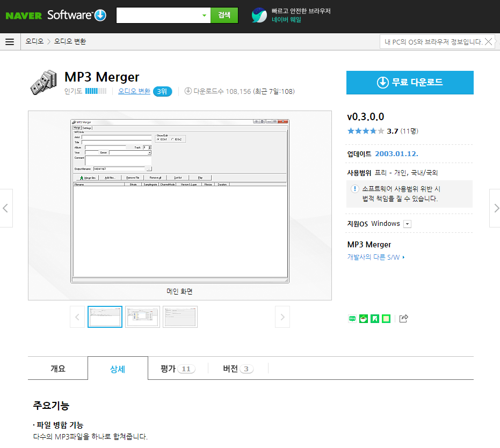The height and width of the screenshot is (448, 500).
Task: Click the NAVER logo
Action: [24, 16]
